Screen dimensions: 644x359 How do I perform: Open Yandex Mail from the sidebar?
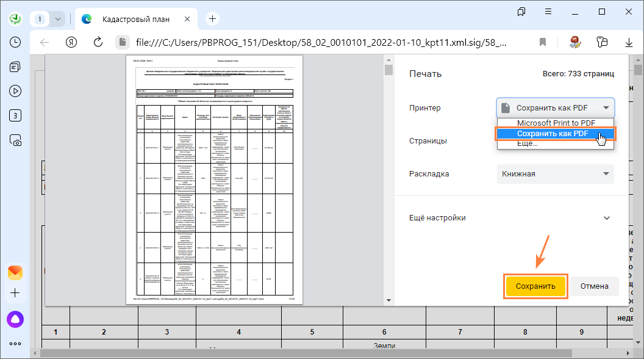(x=15, y=272)
